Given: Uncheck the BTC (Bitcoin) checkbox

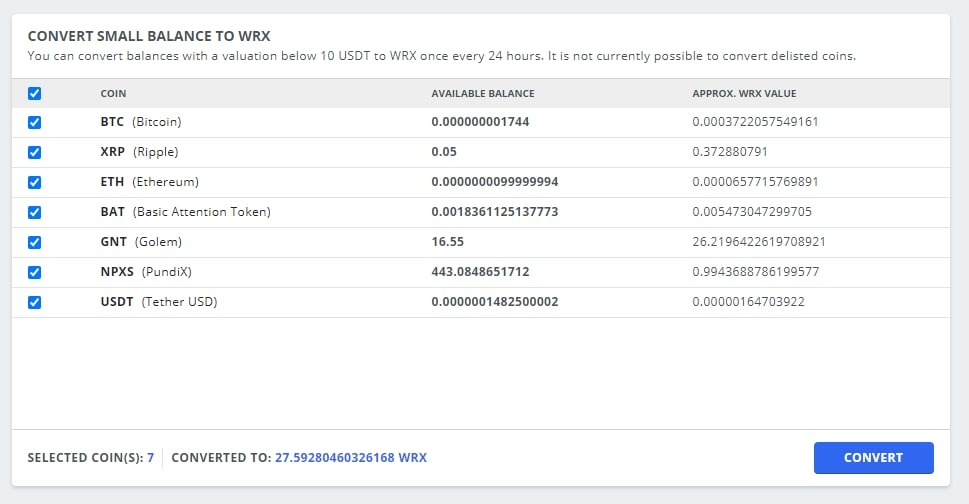Looking at the screenshot, I should 35,122.
